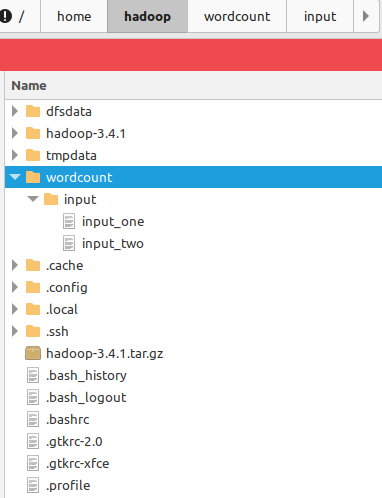Viewport: 382px width, 498px height.
Task: Select the .gtkrc-xfce file name
Action: pyautogui.click(x=77, y=464)
